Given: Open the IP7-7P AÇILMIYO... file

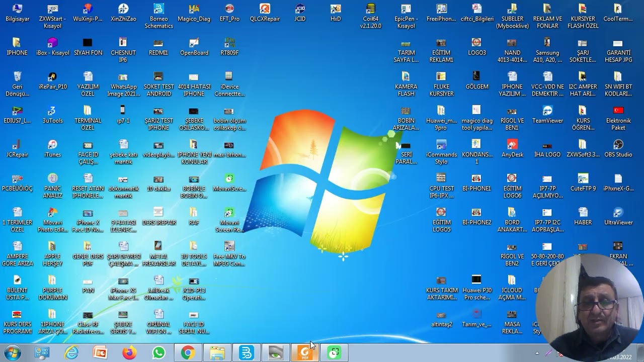Looking at the screenshot, I should pos(547,186).
